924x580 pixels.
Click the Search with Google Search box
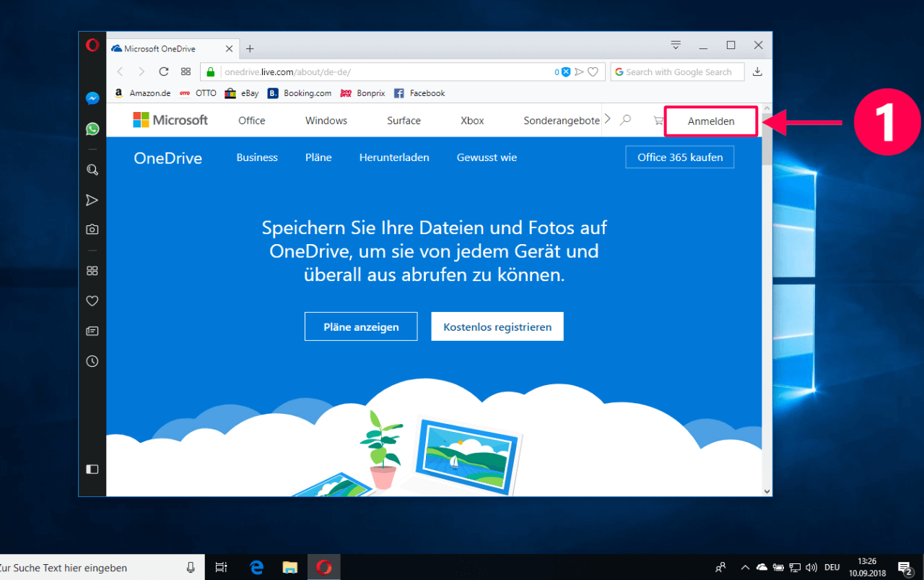677,72
